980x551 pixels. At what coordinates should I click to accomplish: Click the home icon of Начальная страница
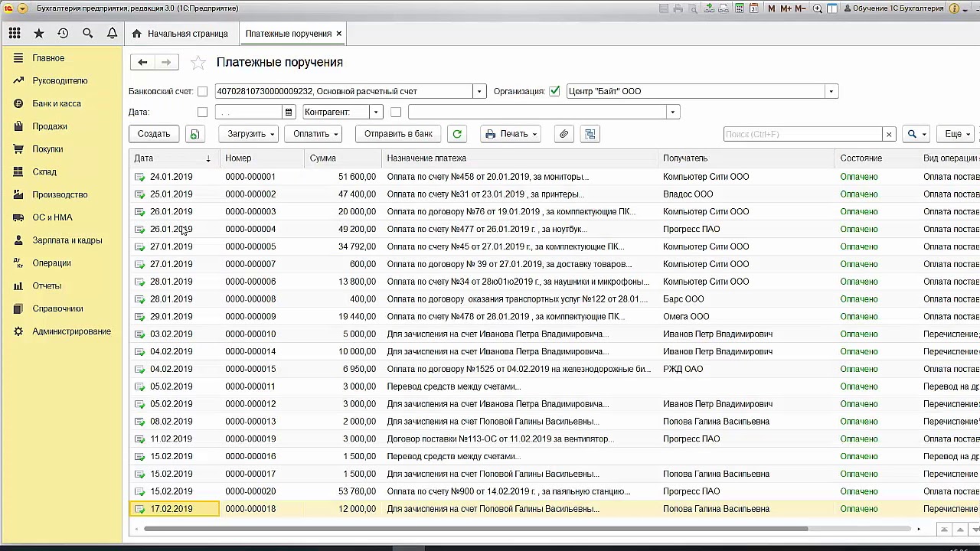pos(137,34)
